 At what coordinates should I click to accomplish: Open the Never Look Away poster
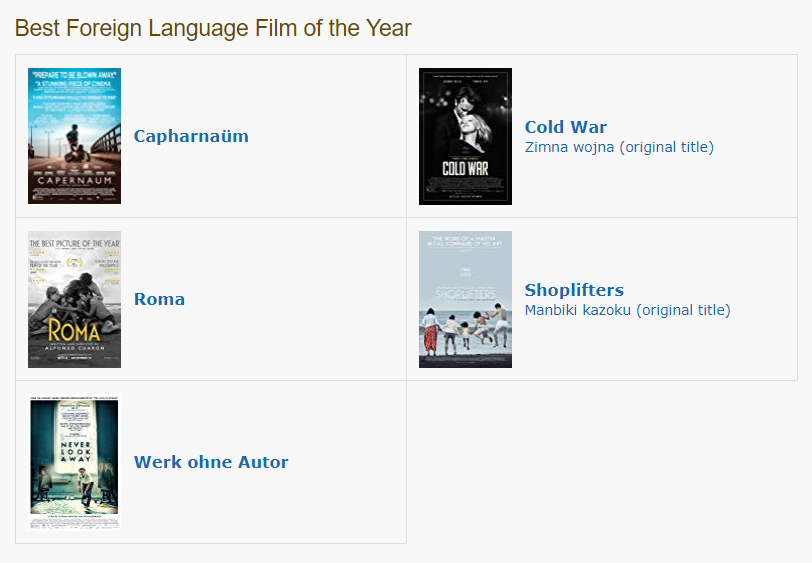(x=74, y=463)
